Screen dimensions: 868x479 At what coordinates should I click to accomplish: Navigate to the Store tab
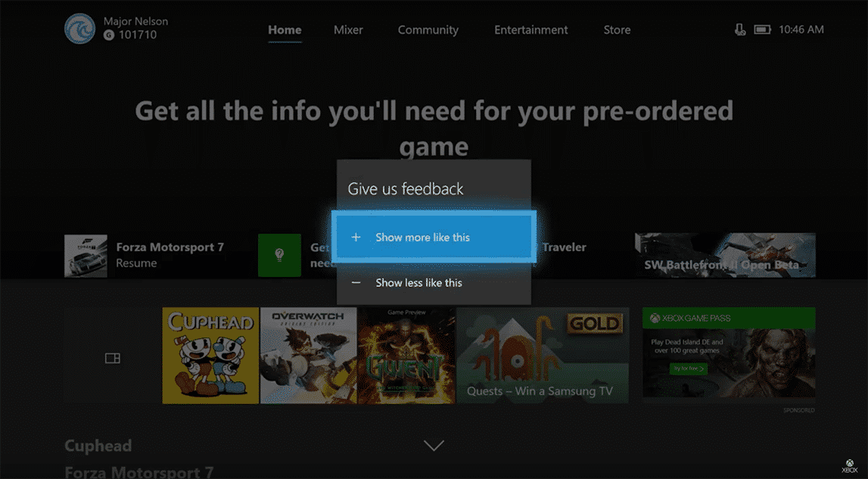click(617, 30)
